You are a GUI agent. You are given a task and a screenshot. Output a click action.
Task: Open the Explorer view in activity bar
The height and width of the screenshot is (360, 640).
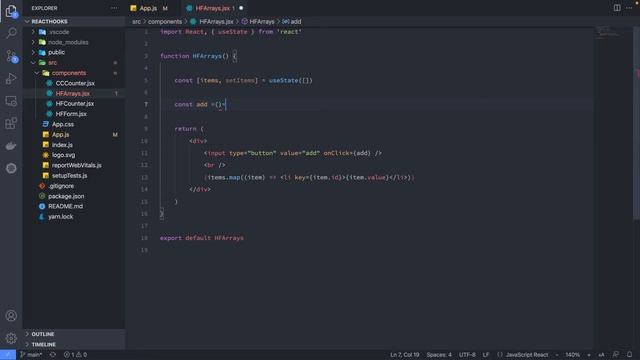11,11
